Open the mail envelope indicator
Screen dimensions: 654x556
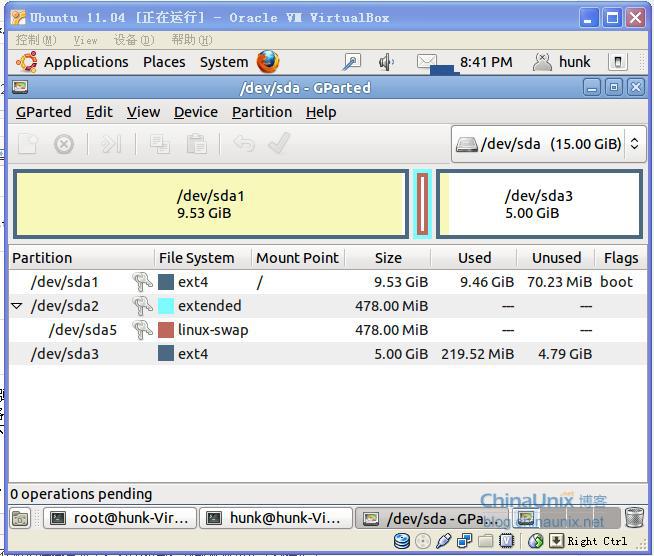point(427,62)
